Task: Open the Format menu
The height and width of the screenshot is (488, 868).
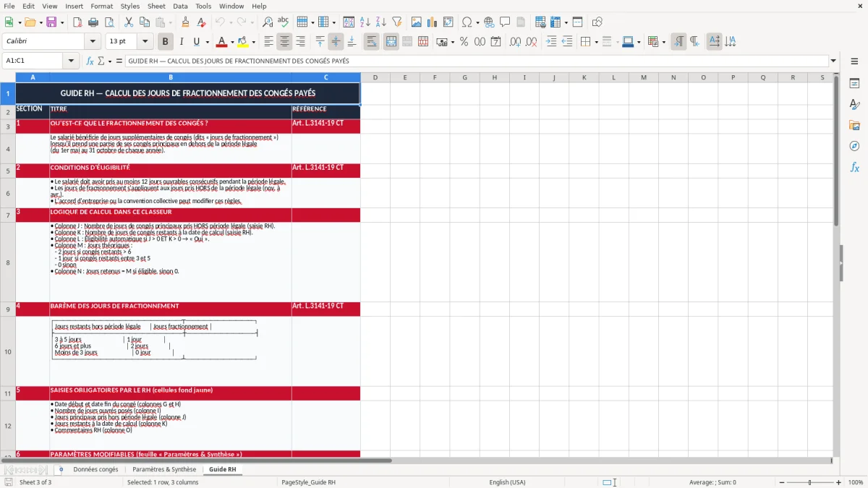Action: pos(101,6)
